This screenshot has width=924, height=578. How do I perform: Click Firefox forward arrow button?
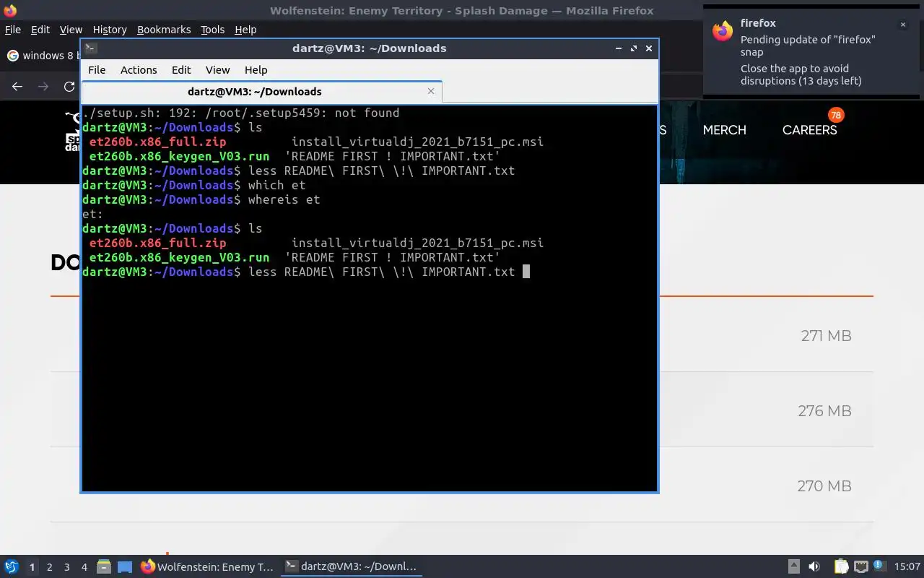[x=43, y=87]
